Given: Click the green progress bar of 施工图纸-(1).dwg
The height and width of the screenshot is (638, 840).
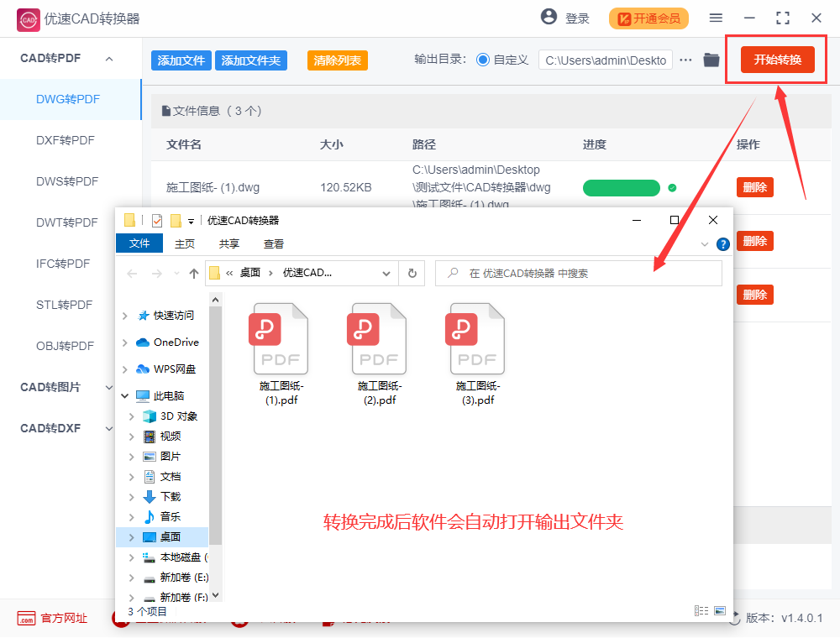Looking at the screenshot, I should 622,187.
